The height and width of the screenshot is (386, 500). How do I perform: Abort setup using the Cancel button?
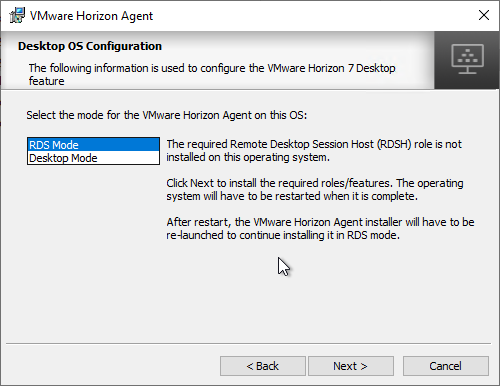coord(446,366)
